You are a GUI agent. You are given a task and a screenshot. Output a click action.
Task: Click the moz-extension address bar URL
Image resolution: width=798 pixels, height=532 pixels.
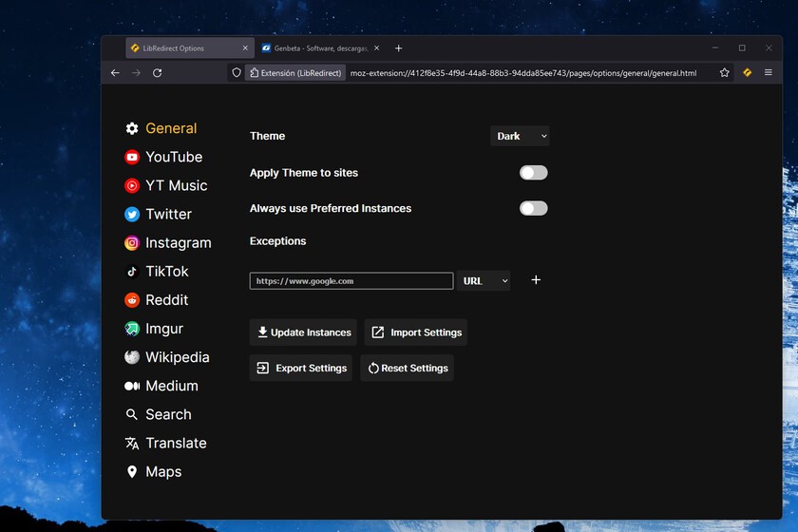coord(523,73)
